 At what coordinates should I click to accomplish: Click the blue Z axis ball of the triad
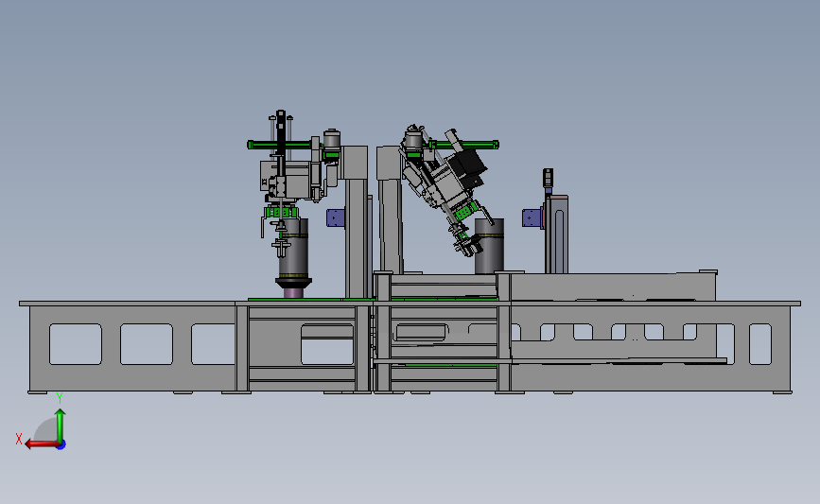61,445
